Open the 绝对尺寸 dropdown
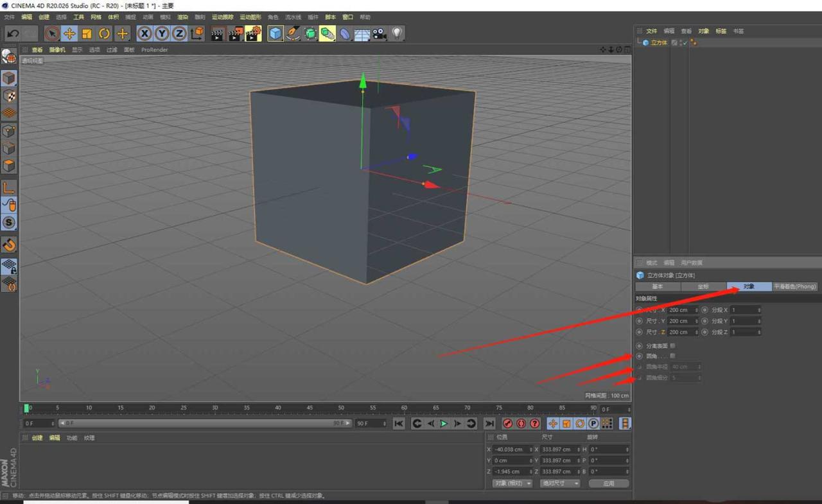 [559, 483]
